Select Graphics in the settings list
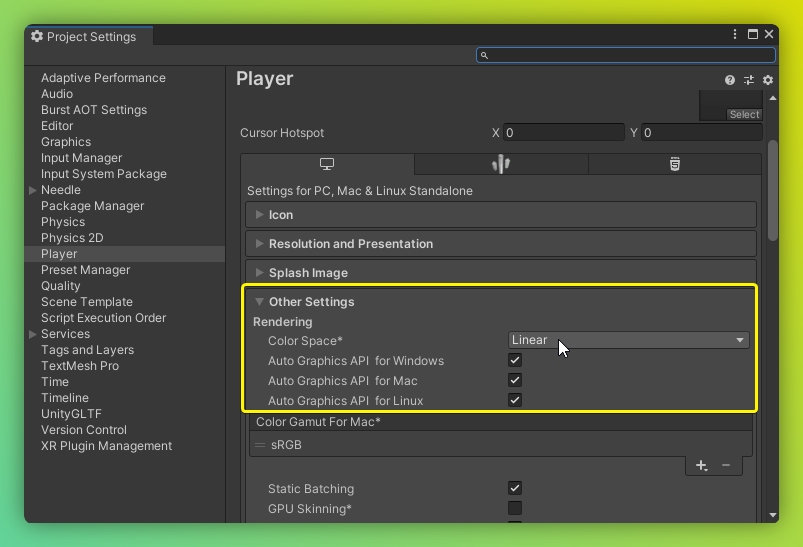Viewport: 803px width, 547px height. tap(66, 142)
